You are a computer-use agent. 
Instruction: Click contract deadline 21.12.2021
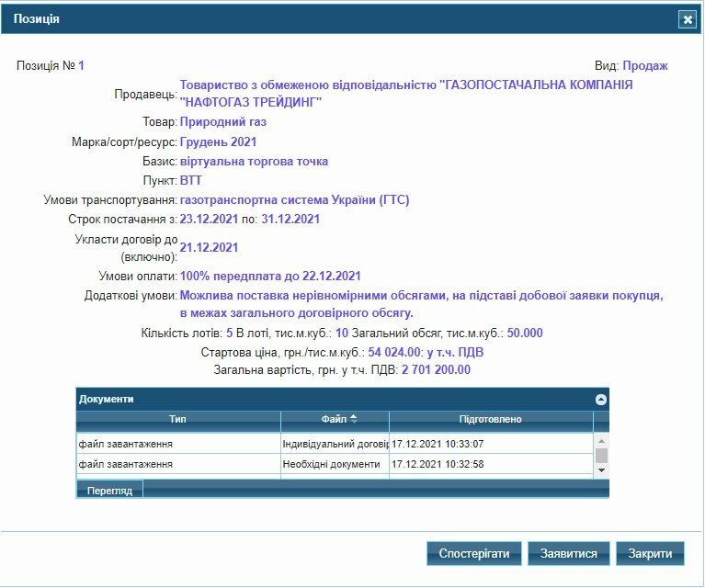(x=209, y=248)
